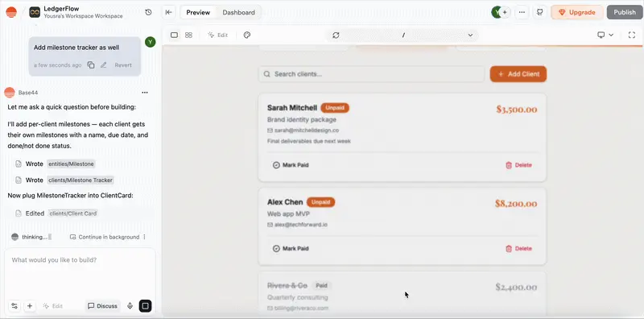Select single page view icon

click(x=174, y=35)
